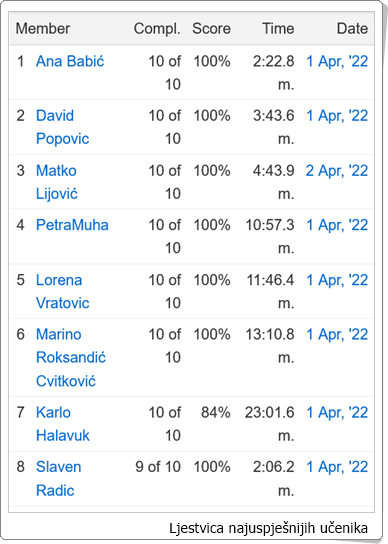Viewport: 388px width, 544px height.
Task: Open the 2 Apr, '22 date link
Action: [337, 171]
